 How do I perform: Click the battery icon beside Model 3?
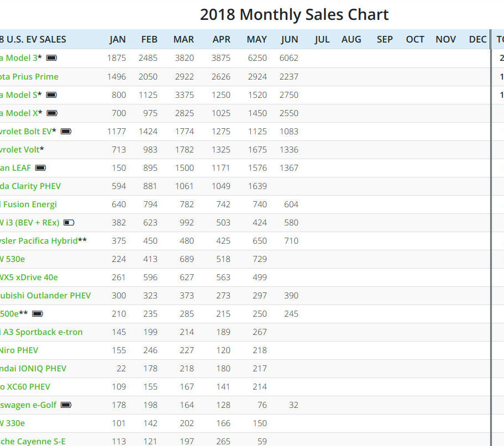[x=52, y=58]
